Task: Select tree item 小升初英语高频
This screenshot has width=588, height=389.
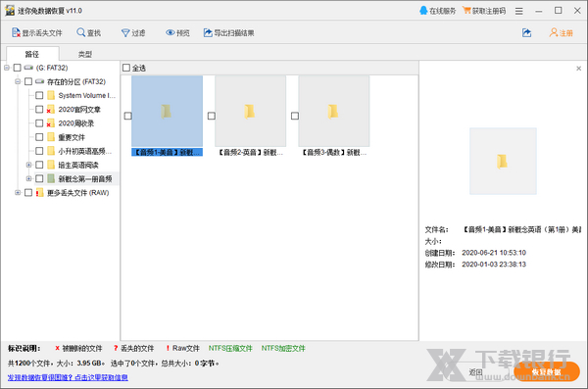Action: [x=84, y=151]
